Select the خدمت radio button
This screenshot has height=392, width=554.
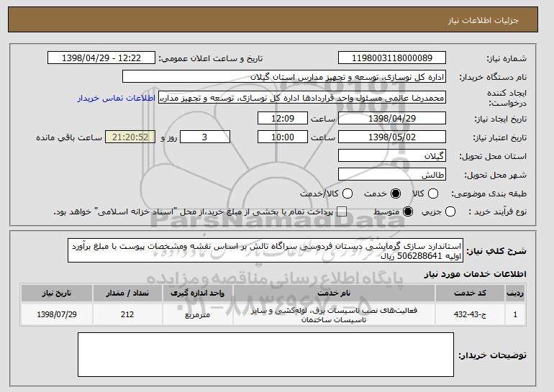click(396, 193)
